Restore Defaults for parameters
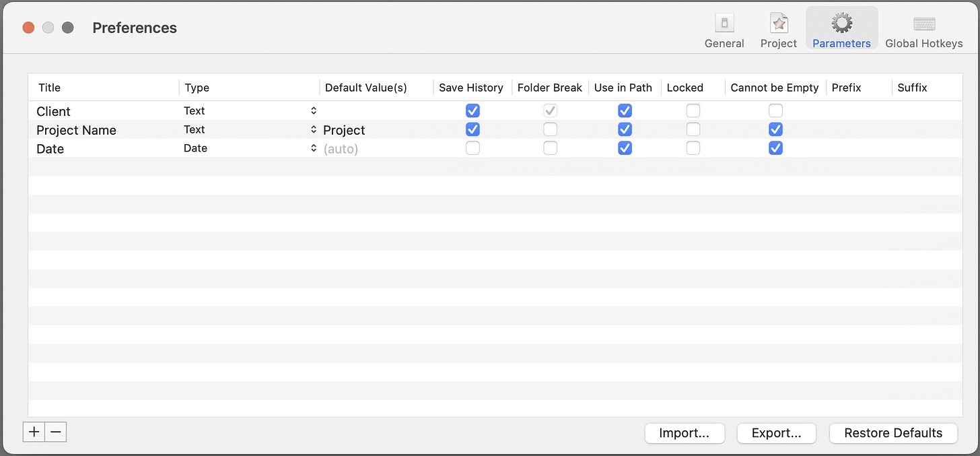Viewport: 980px width, 456px height. [x=893, y=433]
